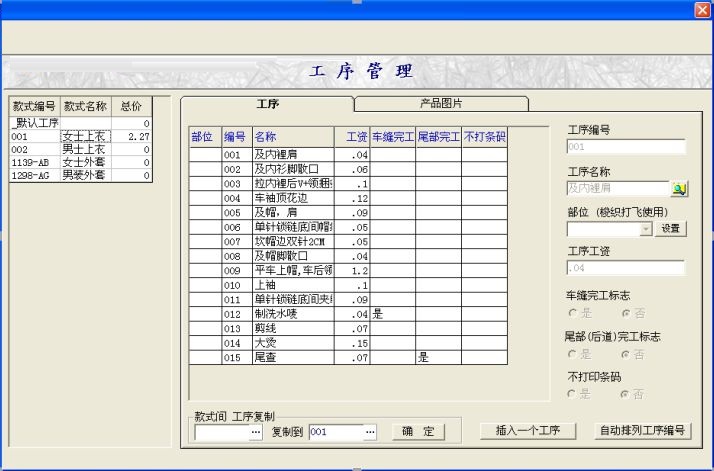Click the 复制到 field showing 001
This screenshot has width=714, height=471.
(x=337, y=432)
